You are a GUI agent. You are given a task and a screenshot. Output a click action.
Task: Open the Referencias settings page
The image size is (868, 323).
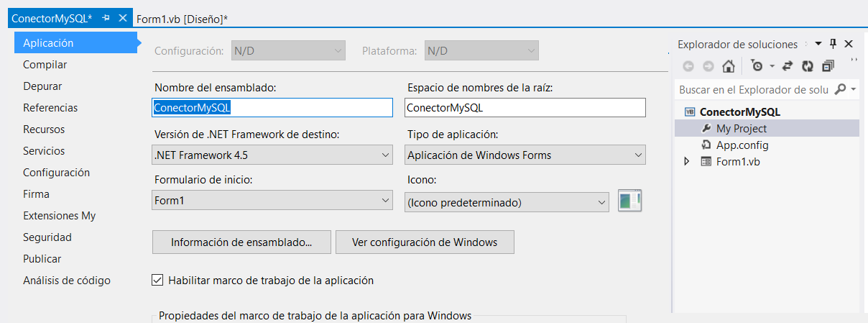pyautogui.click(x=50, y=108)
